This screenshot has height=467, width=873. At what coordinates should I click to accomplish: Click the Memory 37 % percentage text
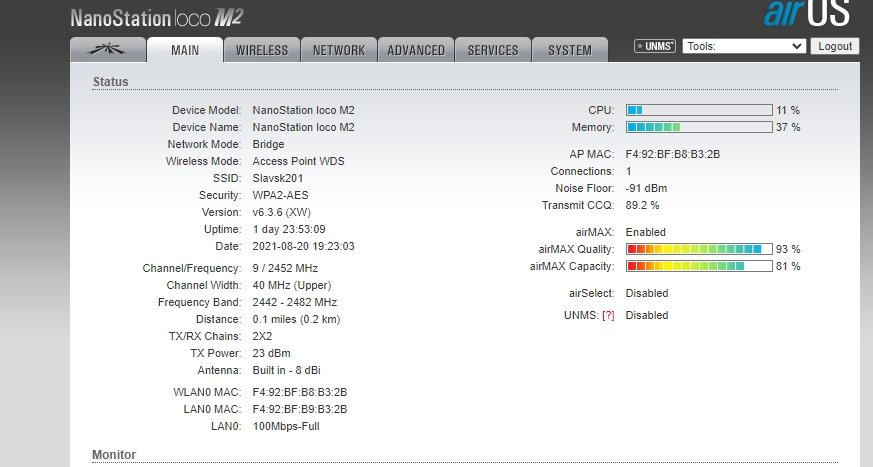coord(788,127)
